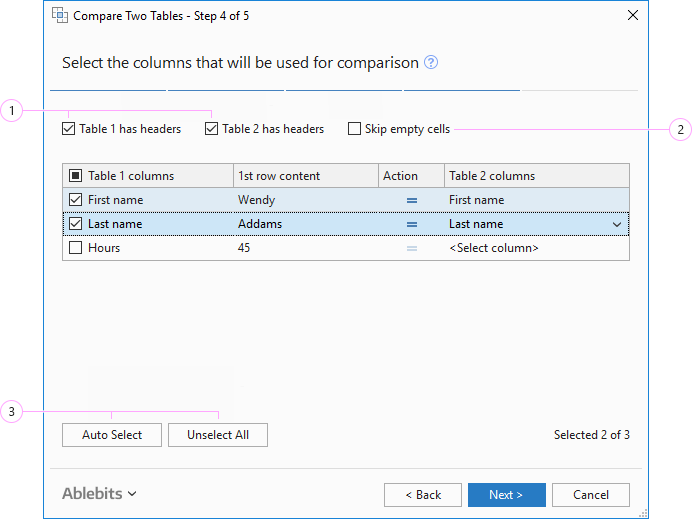Click the help question mark icon
This screenshot has width=692, height=519.
(431, 63)
